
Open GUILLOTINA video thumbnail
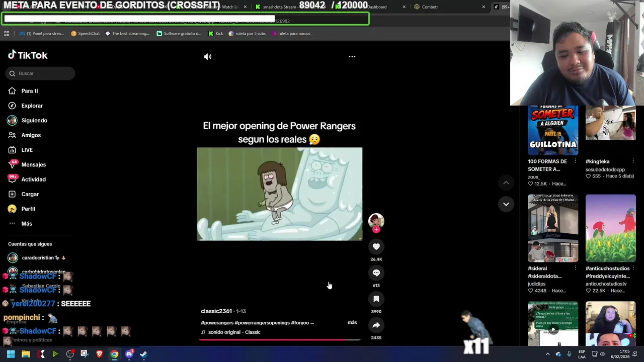(553, 130)
